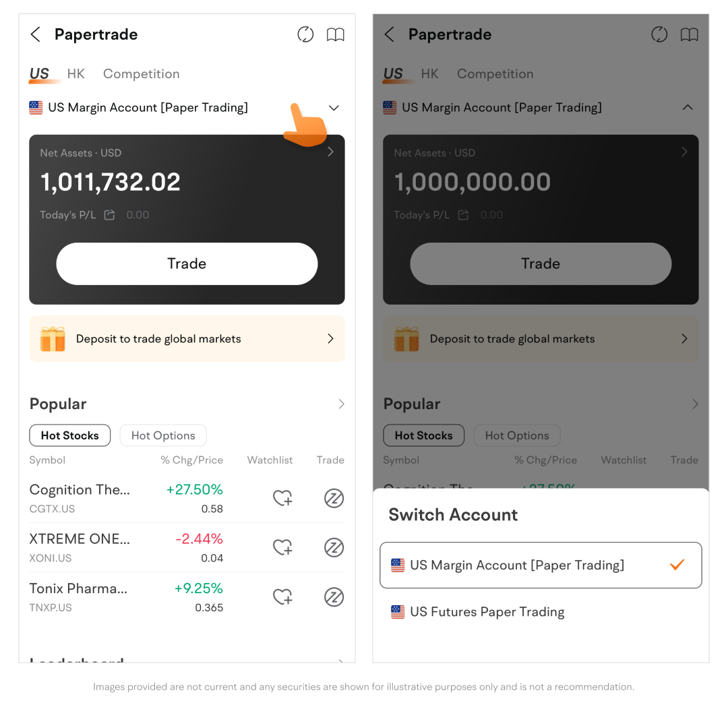Switch to the HK tab on left screen
Screen dimensions: 728x707
point(75,74)
